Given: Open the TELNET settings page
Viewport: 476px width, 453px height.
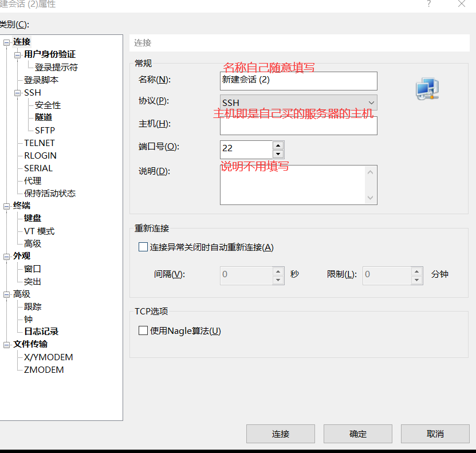Looking at the screenshot, I should (38, 143).
